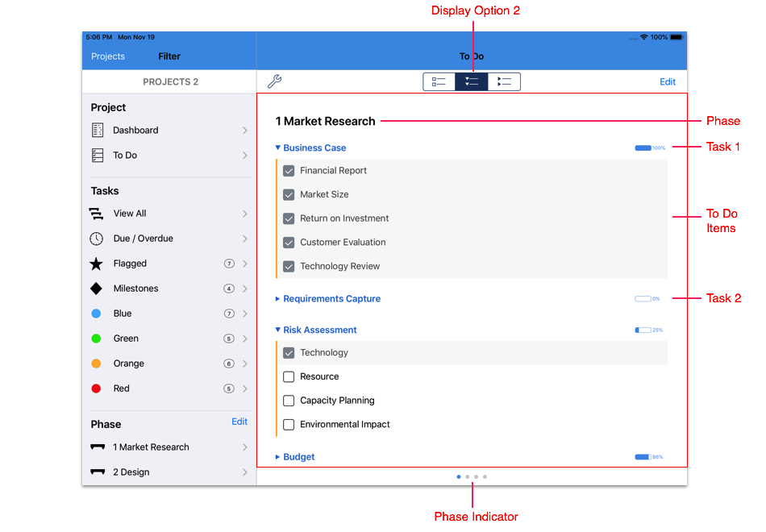The width and height of the screenshot is (766, 532).
Task: Collapse the Business Case task
Action: pos(278,148)
